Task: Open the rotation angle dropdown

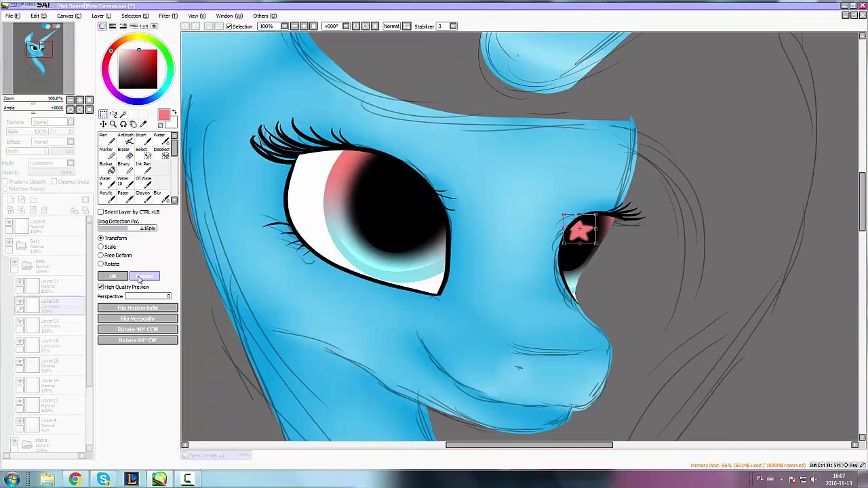Action: click(346, 26)
